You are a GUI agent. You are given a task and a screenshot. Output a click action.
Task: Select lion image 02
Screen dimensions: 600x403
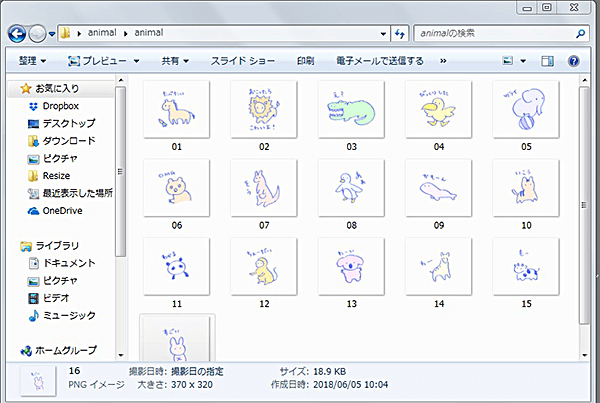(264, 109)
